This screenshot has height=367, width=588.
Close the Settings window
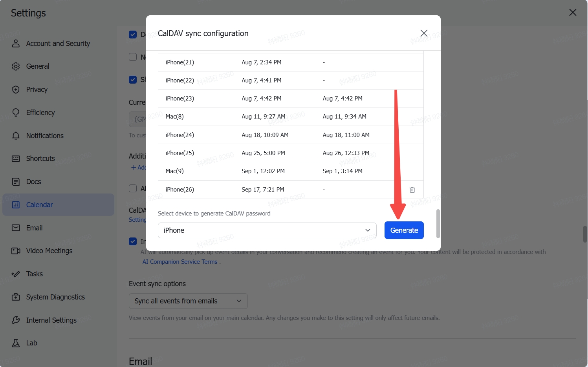coord(573,13)
